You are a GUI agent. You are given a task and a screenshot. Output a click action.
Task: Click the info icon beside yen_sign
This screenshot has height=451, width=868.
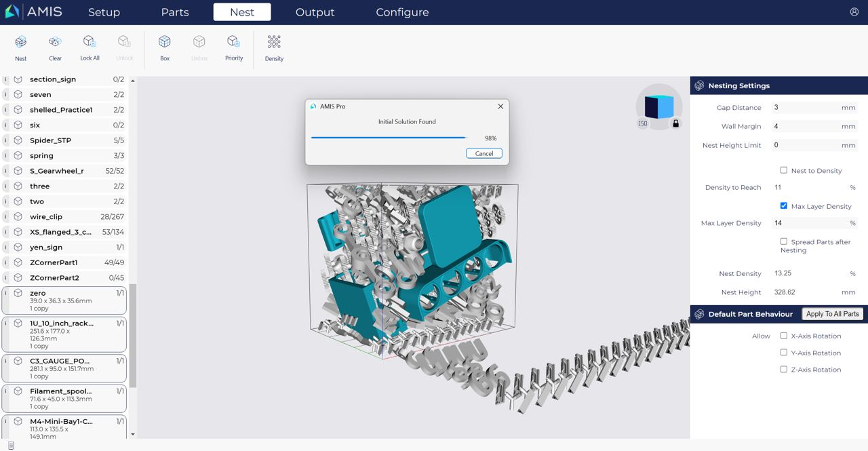[6, 247]
